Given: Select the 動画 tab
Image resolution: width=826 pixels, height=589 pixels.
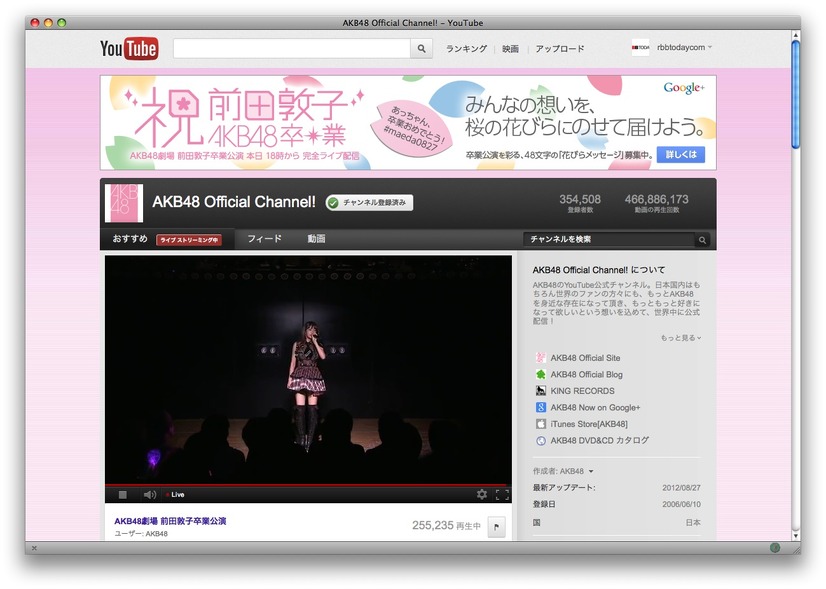Looking at the screenshot, I should (316, 239).
